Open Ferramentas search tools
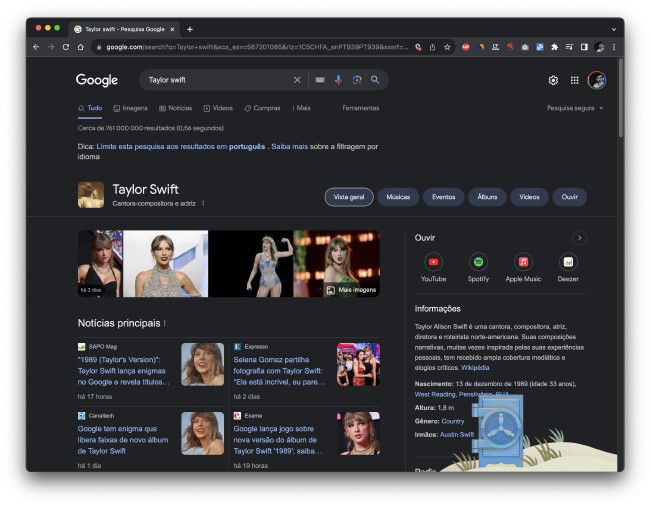 361,108
